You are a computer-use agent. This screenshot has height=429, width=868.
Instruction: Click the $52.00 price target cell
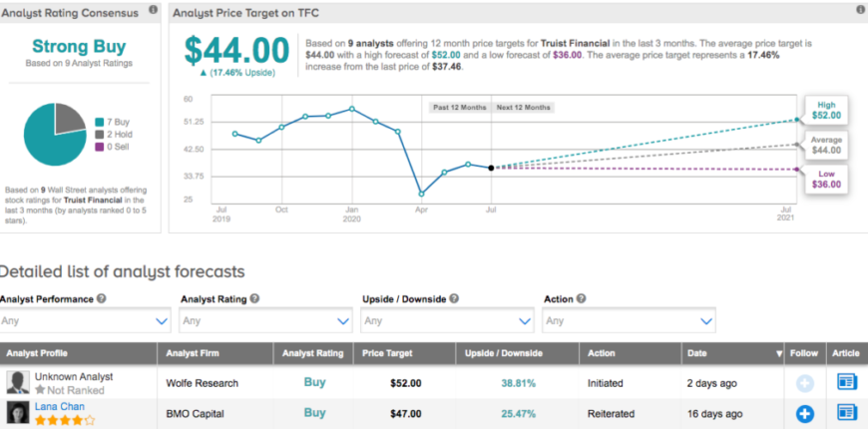[405, 383]
